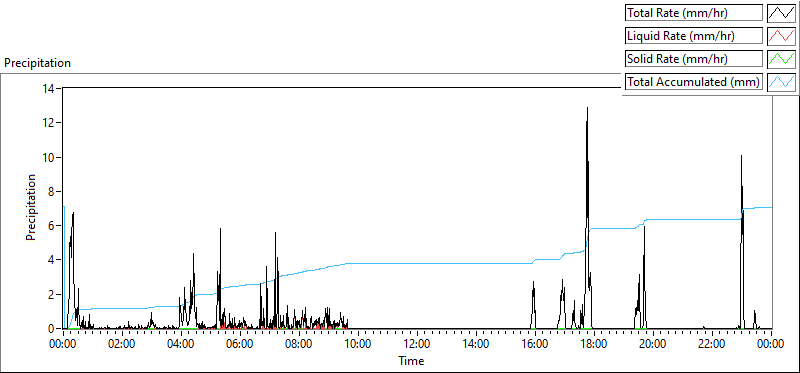Click the last 00:00 time axis label
This screenshot has height=373, width=800.
point(771,344)
